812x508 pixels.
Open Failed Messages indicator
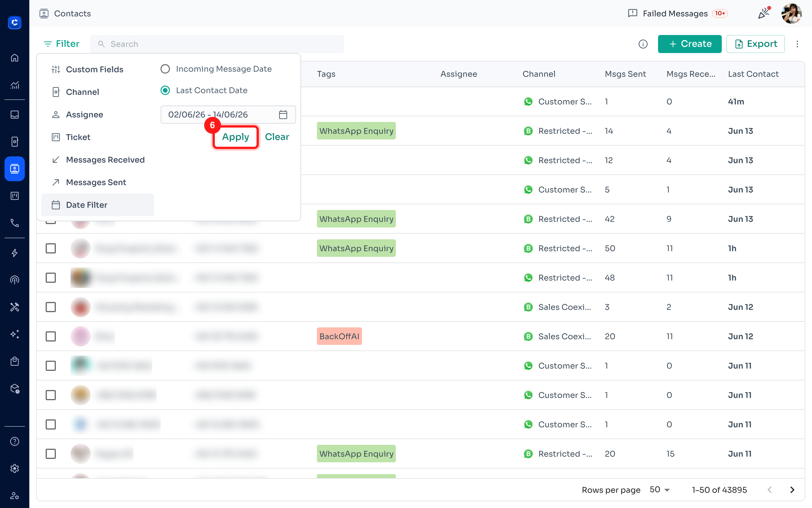click(x=678, y=14)
